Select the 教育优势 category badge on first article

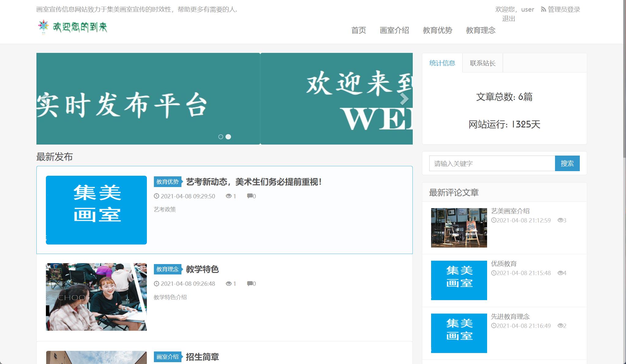click(x=168, y=182)
